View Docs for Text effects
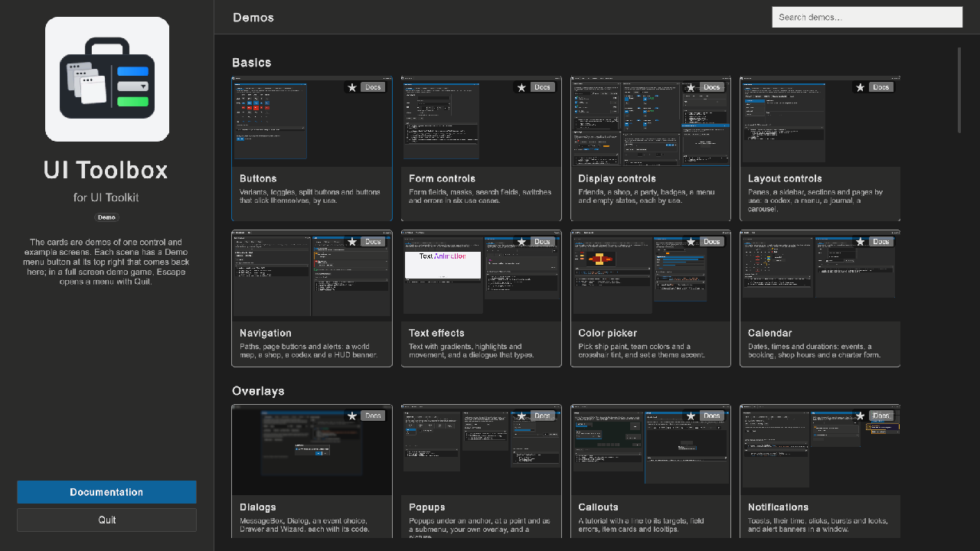980x551 pixels. (x=542, y=242)
